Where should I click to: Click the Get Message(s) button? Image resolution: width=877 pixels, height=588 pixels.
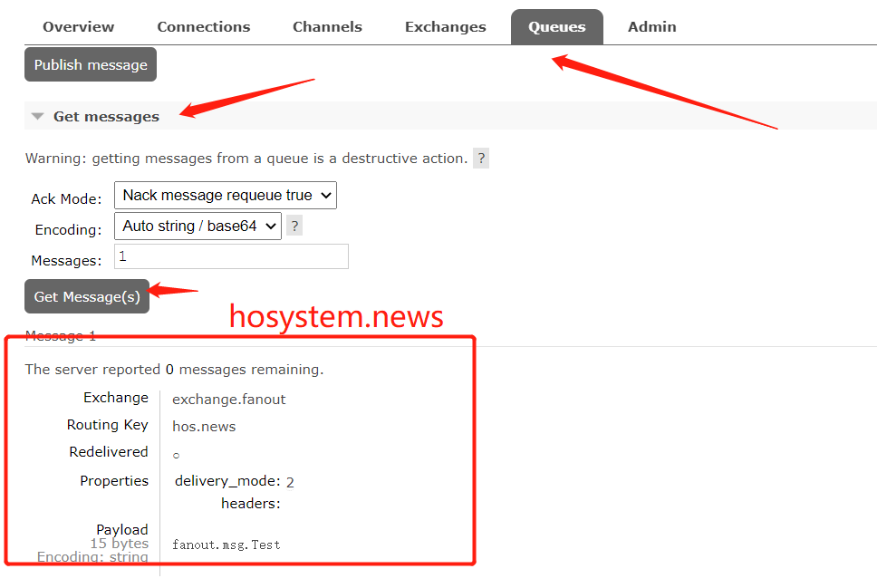click(87, 296)
